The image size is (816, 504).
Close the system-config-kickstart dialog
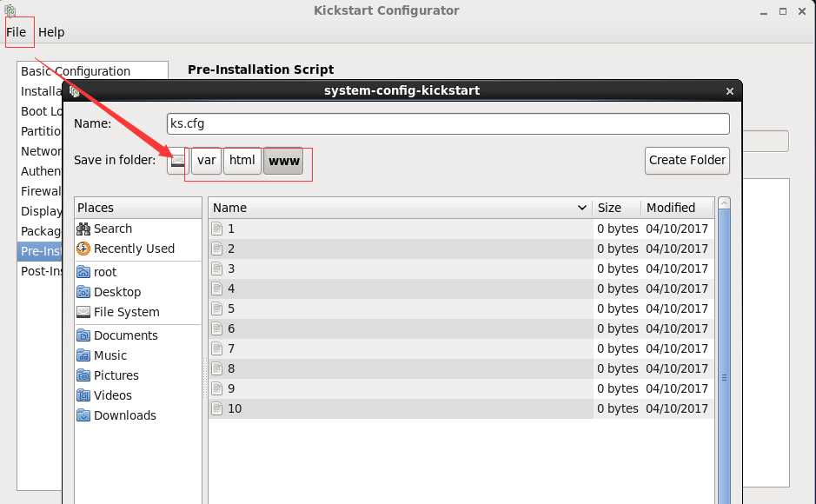[x=730, y=91]
